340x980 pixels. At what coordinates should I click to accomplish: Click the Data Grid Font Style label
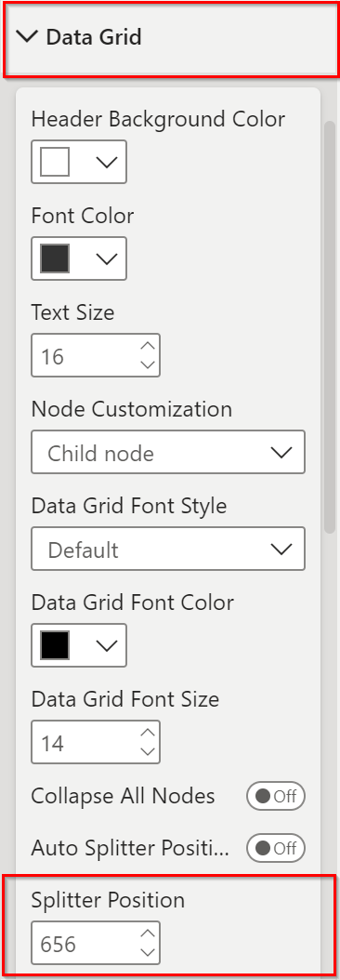pyautogui.click(x=129, y=506)
